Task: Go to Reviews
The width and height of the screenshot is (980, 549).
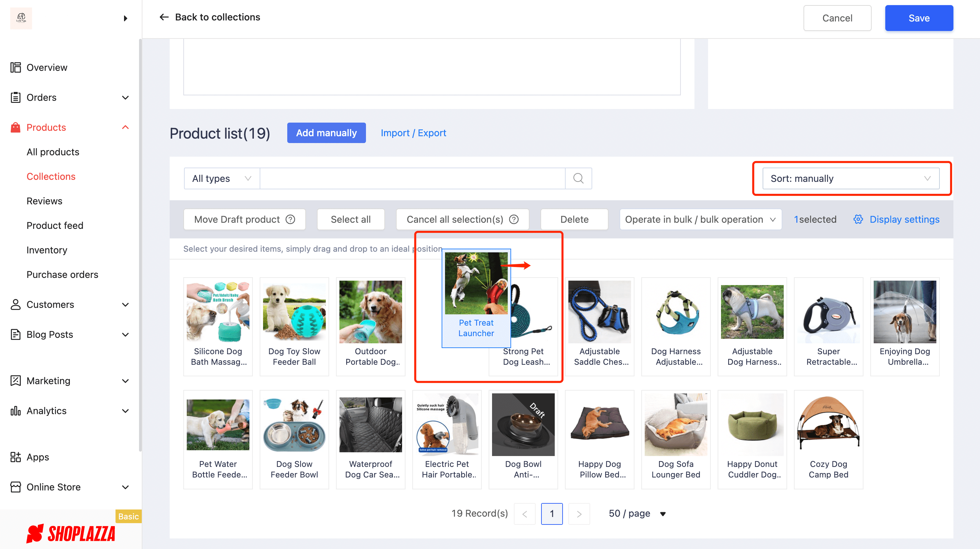Action: [45, 201]
